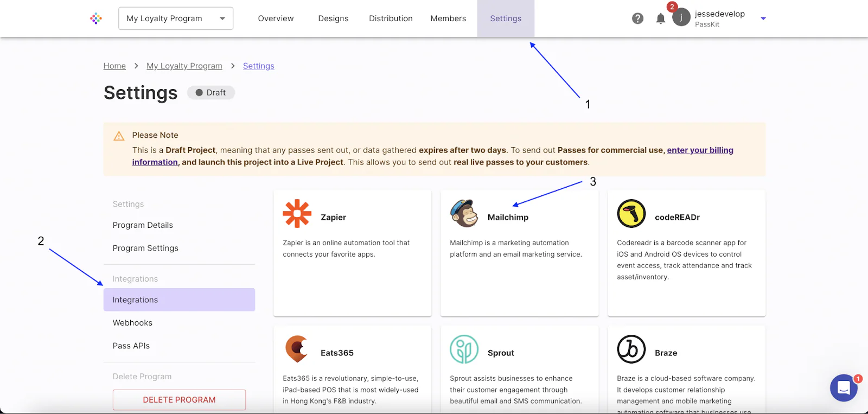Click the Settings breadcrumb link
The image size is (868, 414).
[x=259, y=66]
